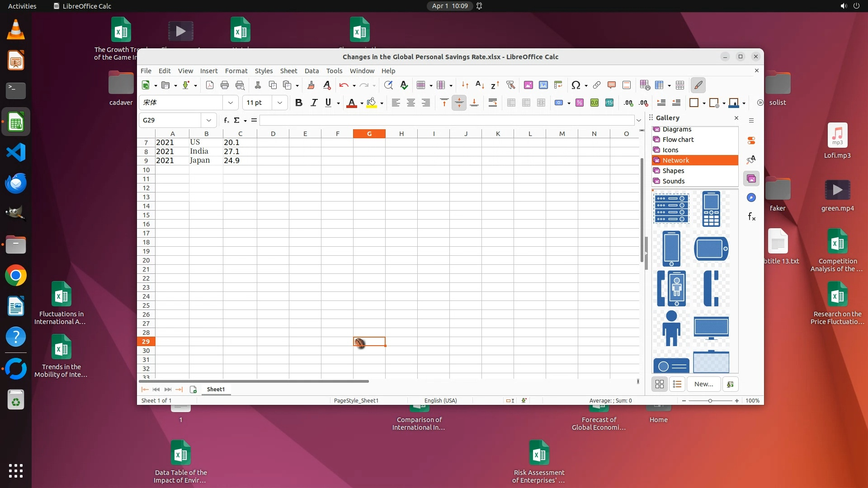Apply the yellow background color swatch

[372, 103]
